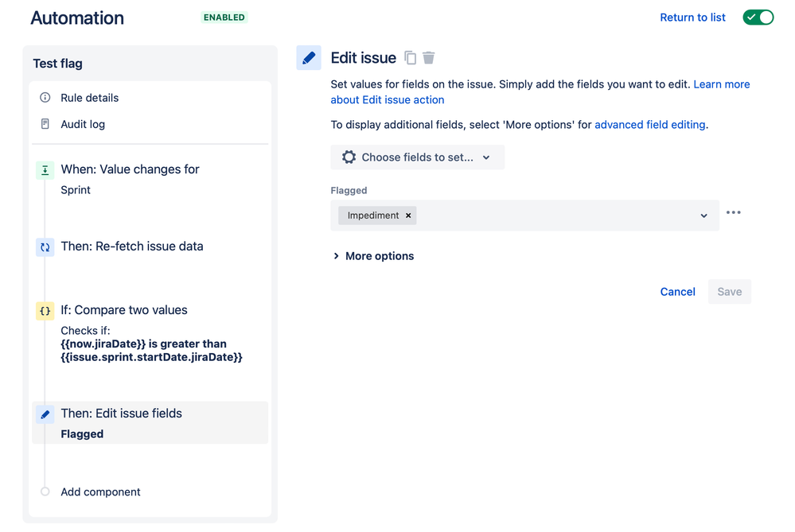This screenshot has width=795, height=532.
Task: Click the curly braces condition icon
Action: pyautogui.click(x=45, y=311)
